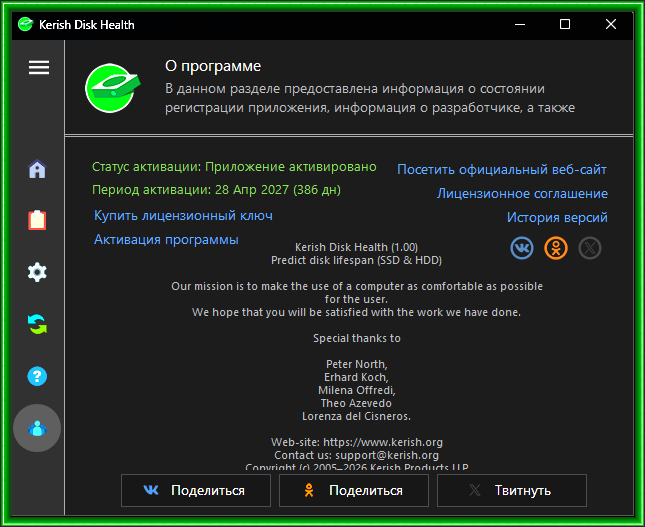Click Активация программы link
The width and height of the screenshot is (645, 527).
coord(166,239)
